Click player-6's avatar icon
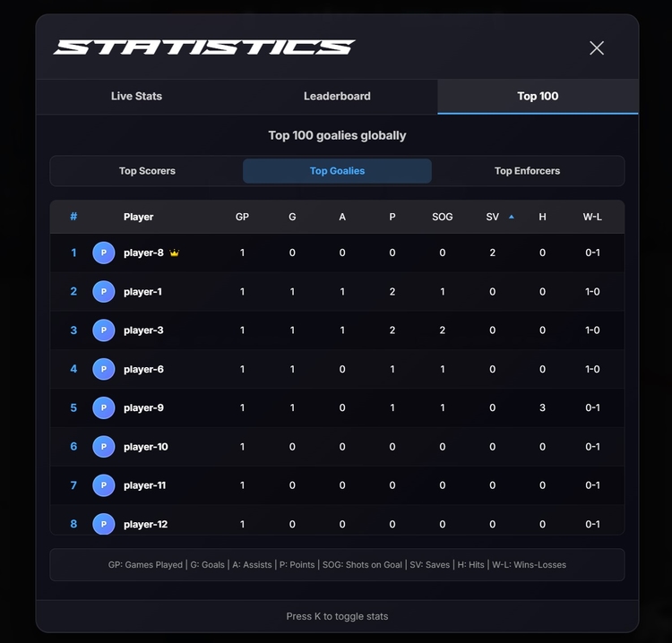 pyautogui.click(x=104, y=369)
